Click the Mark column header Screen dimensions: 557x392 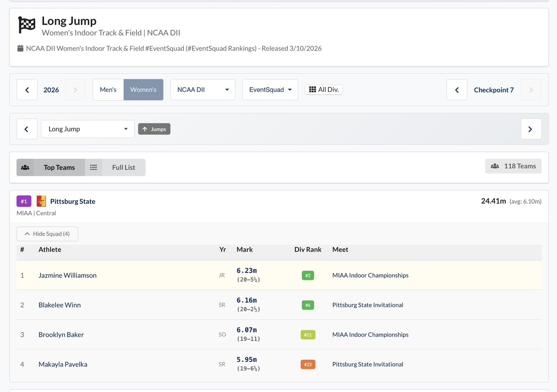245,249
